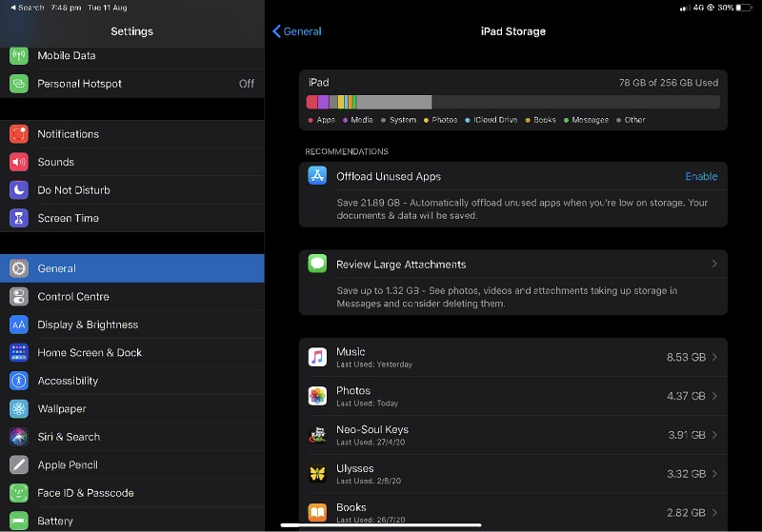Screen dimensions: 762x532
Task: Tap the App Store icon beside Offload Unused Apps
Action: (317, 176)
